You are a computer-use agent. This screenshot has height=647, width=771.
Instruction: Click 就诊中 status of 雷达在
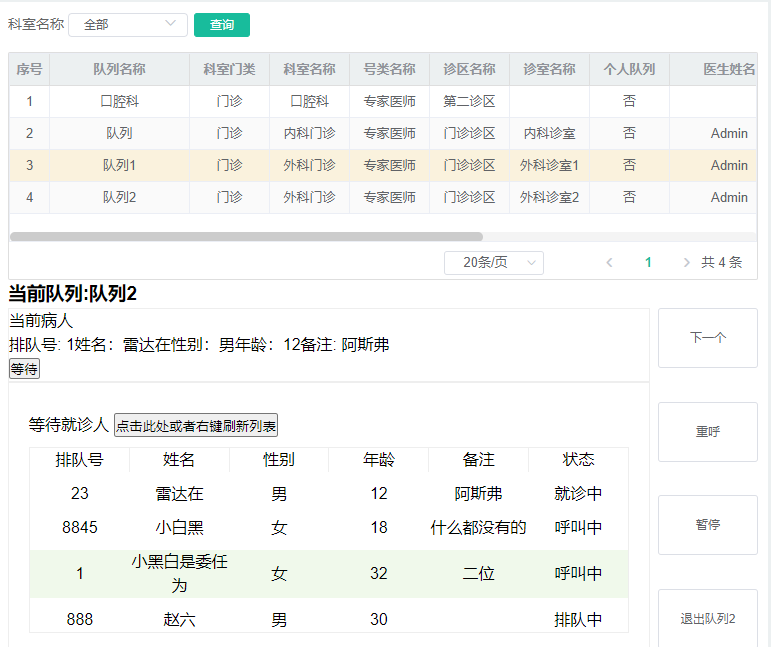[x=578, y=494]
